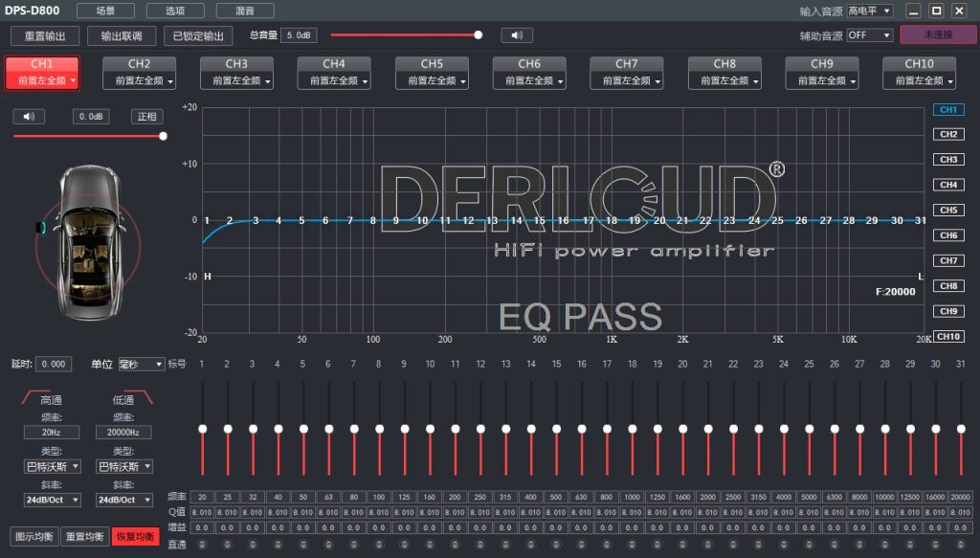Show CH10 curve from right side list
The image size is (980, 558).
[948, 336]
